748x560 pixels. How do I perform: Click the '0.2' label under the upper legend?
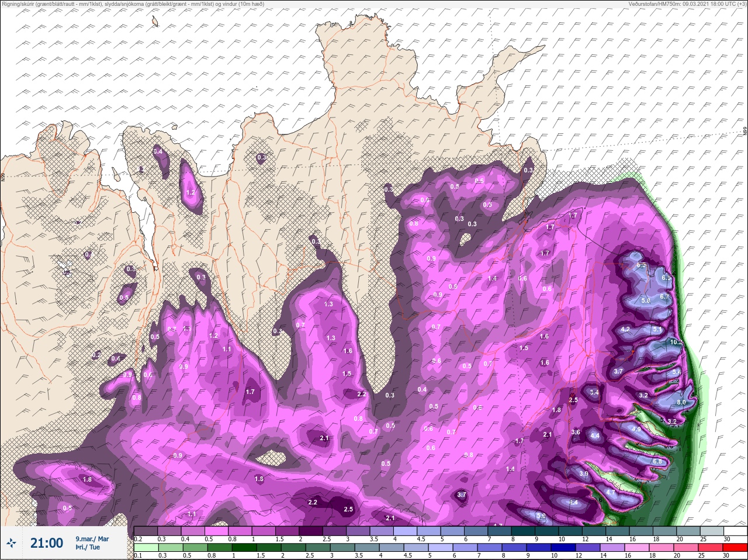point(138,539)
